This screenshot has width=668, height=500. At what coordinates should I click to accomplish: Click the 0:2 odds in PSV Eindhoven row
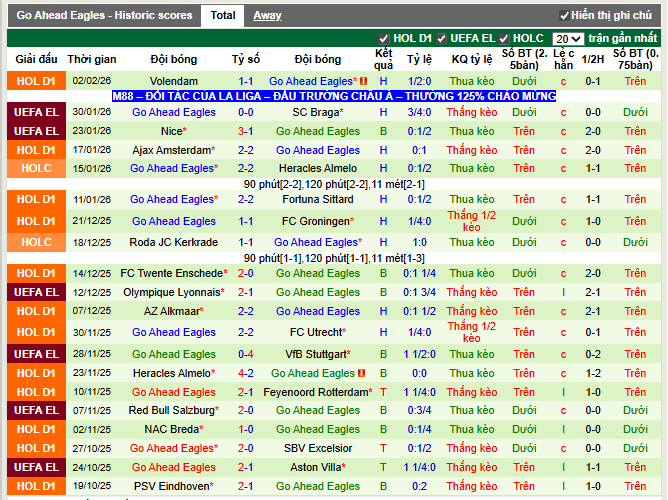tap(420, 486)
